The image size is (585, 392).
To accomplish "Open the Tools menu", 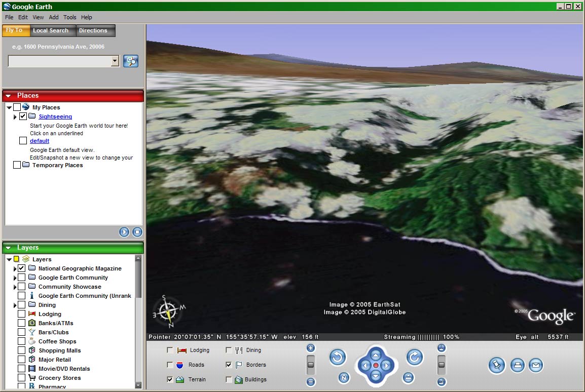I will click(70, 17).
